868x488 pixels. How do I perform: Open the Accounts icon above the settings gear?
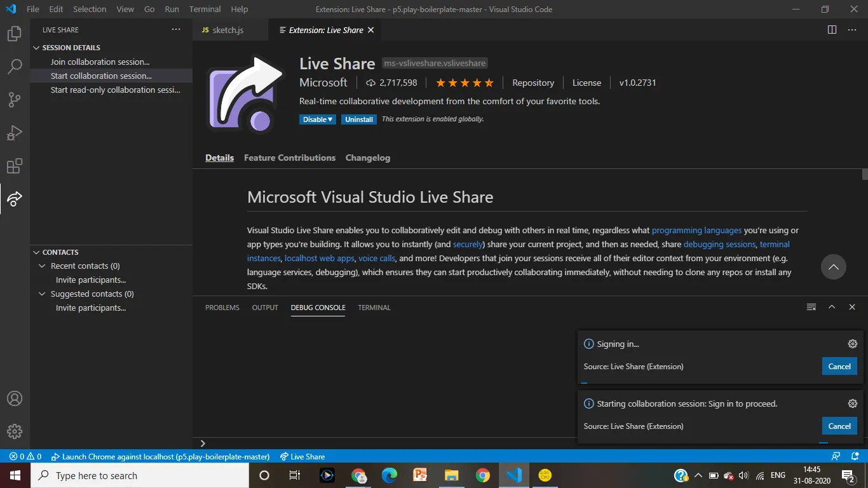tap(14, 398)
